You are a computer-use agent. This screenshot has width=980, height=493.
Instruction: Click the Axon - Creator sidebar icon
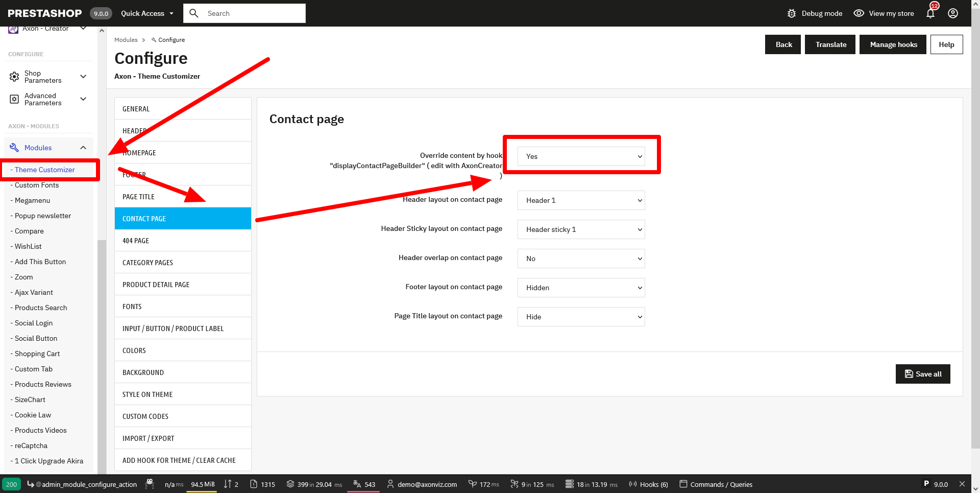coord(14,30)
